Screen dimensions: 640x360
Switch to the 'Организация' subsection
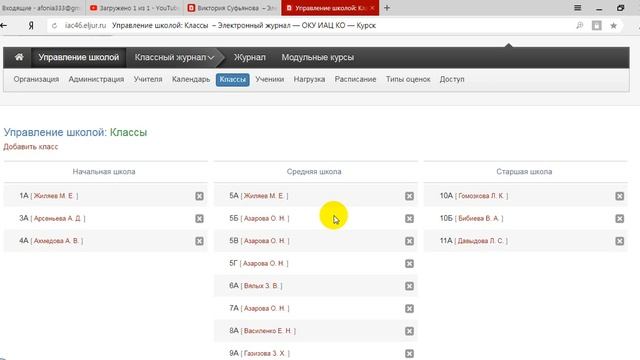pos(36,79)
